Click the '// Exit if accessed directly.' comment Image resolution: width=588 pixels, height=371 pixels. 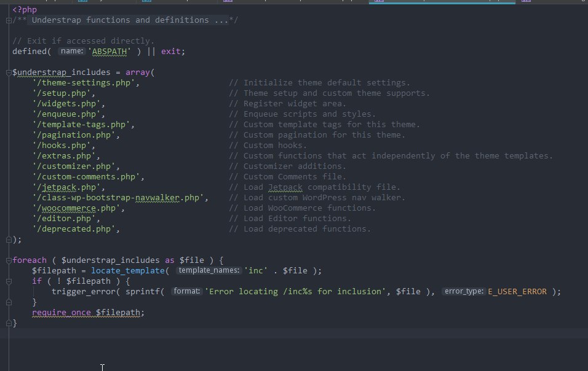(83, 41)
